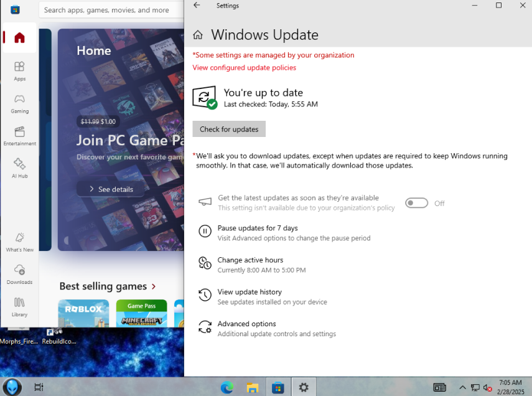
Task: Click the muted volume tray icon
Action: tap(488, 387)
